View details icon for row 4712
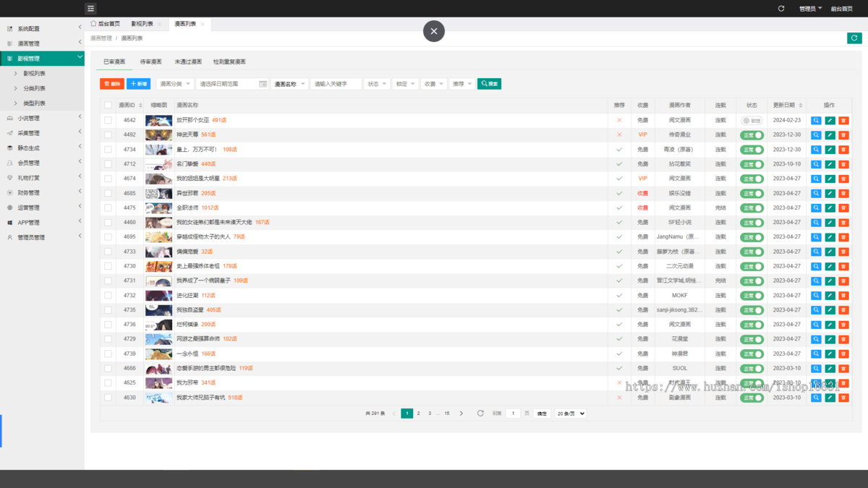Screen dimensions: 868x488 (x=816, y=164)
